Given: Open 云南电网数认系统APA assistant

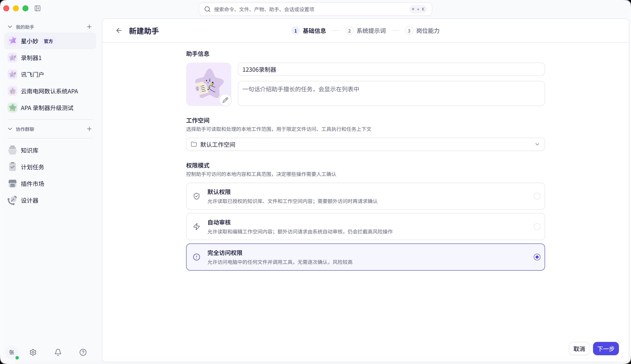Looking at the screenshot, I should (50, 91).
